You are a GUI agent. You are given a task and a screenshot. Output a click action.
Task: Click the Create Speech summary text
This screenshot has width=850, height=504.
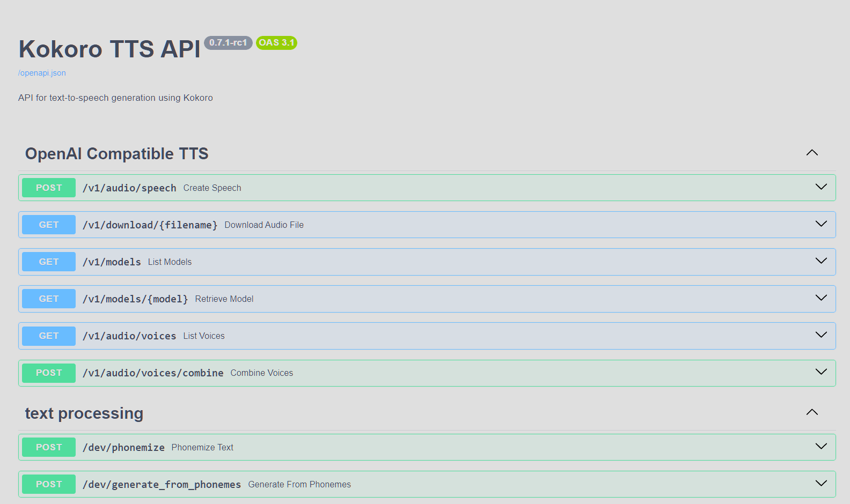[212, 188]
